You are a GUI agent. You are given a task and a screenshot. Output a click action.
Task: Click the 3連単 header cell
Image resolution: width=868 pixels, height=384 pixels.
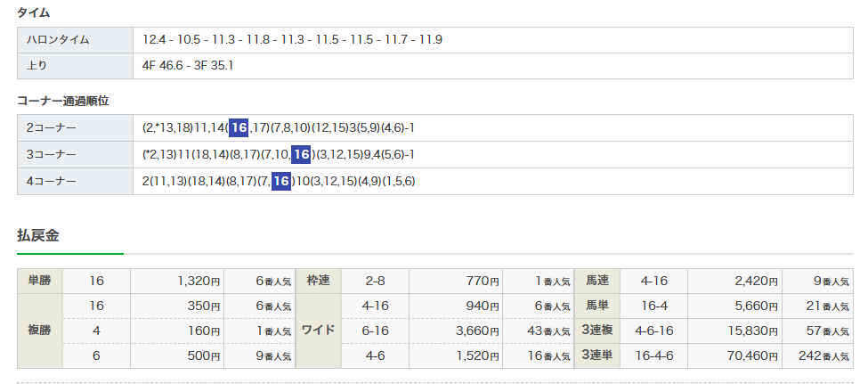pos(597,355)
